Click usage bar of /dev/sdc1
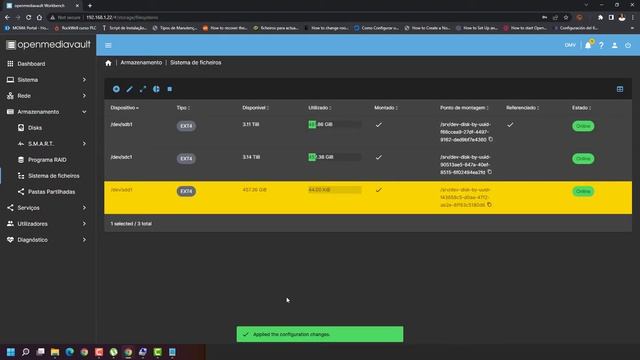640x360 pixels. (x=335, y=157)
